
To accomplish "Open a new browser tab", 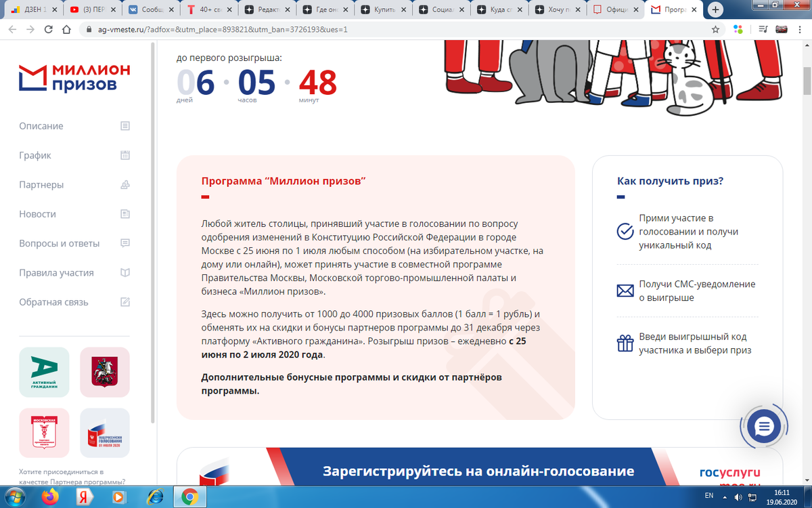I will (x=715, y=9).
